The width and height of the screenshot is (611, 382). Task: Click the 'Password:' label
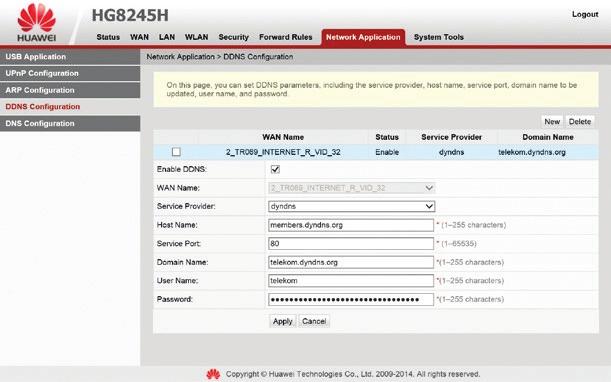click(175, 299)
